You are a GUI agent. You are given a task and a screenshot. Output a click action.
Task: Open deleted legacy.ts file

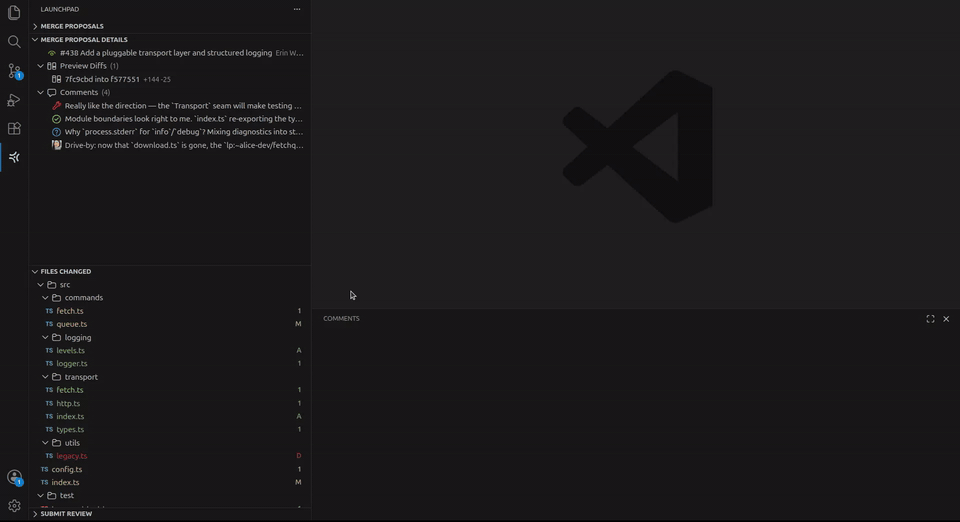point(170,456)
